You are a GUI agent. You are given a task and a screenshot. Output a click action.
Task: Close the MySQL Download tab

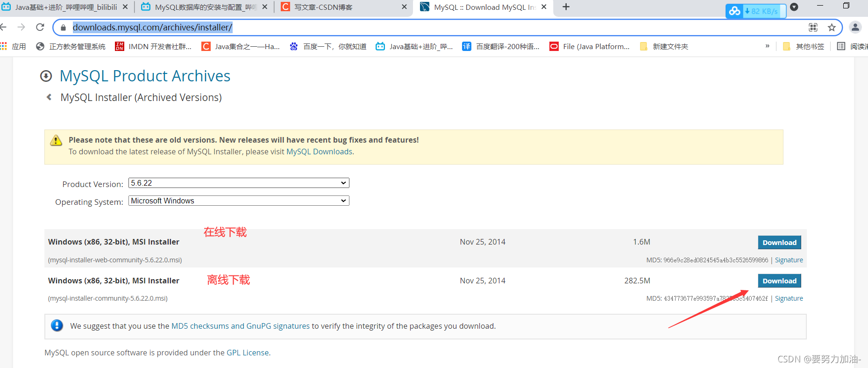[x=544, y=7]
